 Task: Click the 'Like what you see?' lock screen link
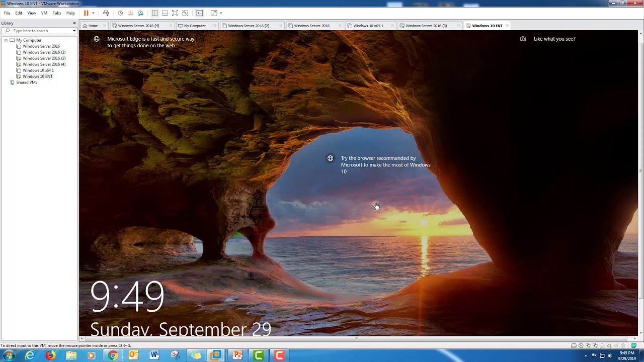(554, 39)
